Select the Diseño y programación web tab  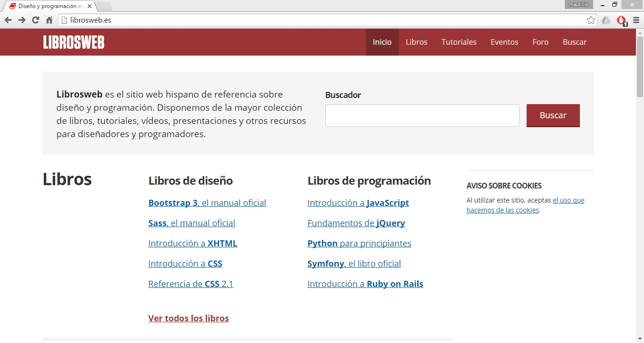point(47,7)
